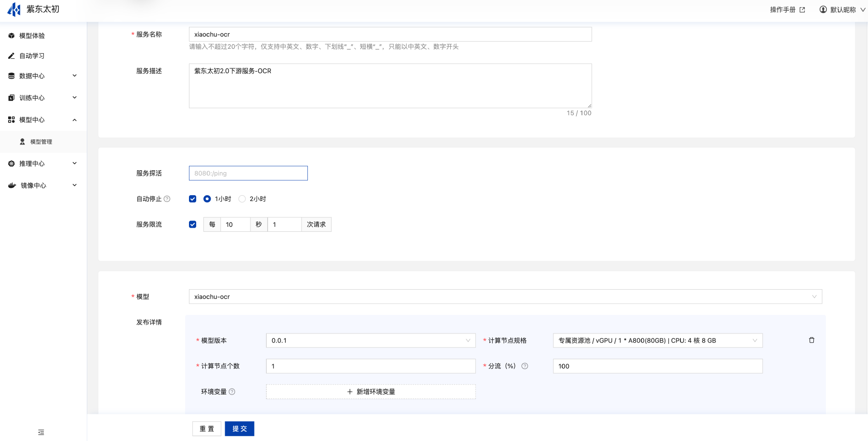Click the user avatar icon for 默认昵称
The image size is (868, 441).
823,9
